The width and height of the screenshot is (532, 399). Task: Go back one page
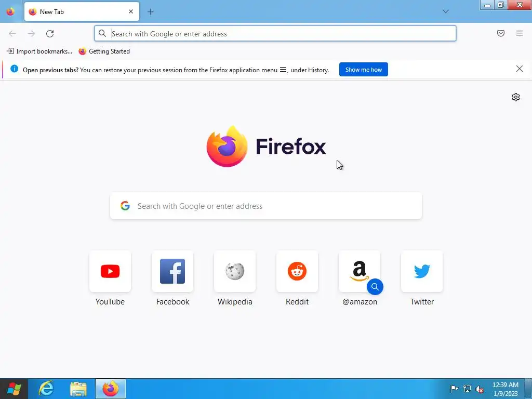pyautogui.click(x=12, y=34)
